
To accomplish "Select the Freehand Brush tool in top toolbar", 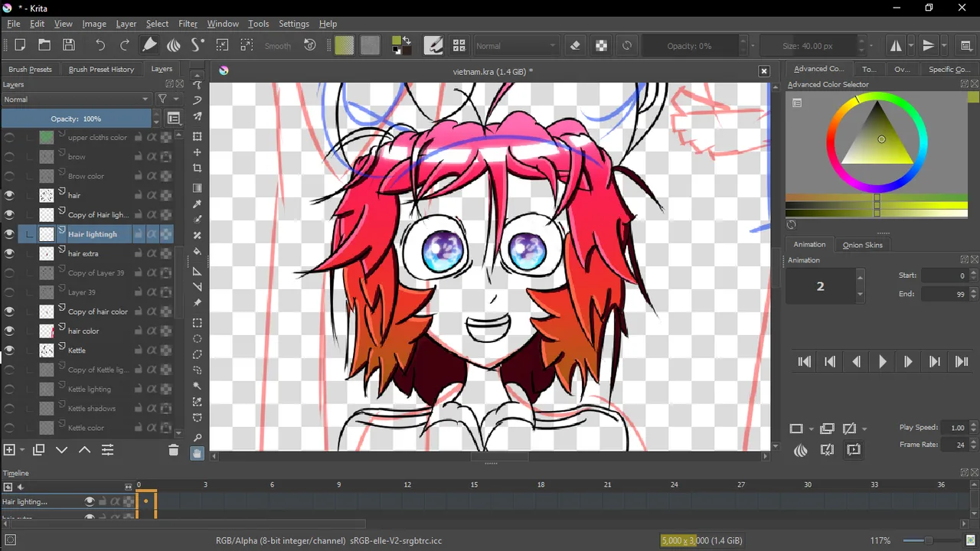I will point(149,45).
